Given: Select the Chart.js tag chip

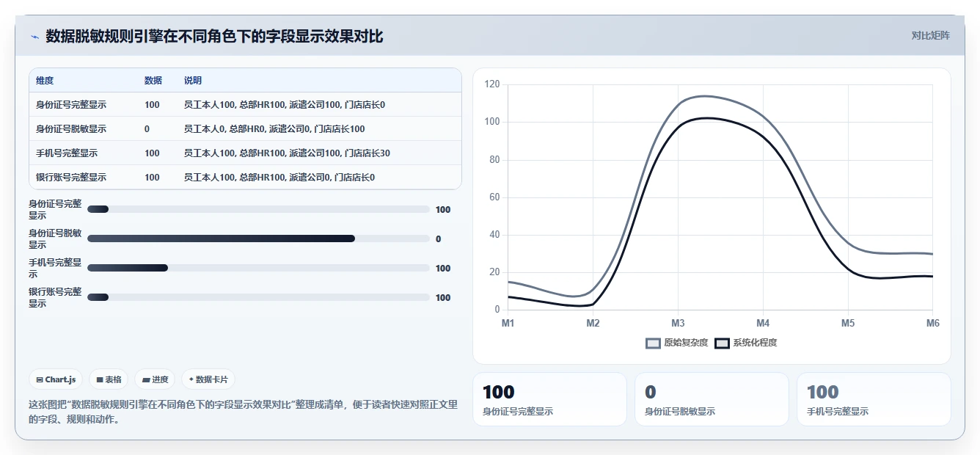Looking at the screenshot, I should pos(56,379).
